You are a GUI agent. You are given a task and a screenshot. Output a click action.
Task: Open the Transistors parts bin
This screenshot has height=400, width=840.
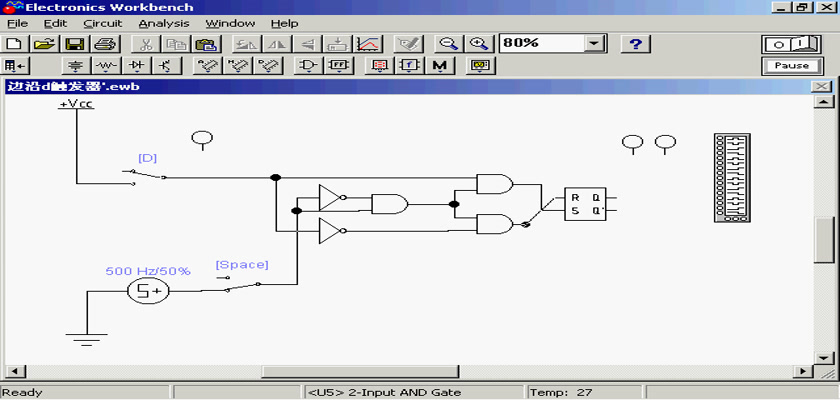pyautogui.click(x=167, y=66)
